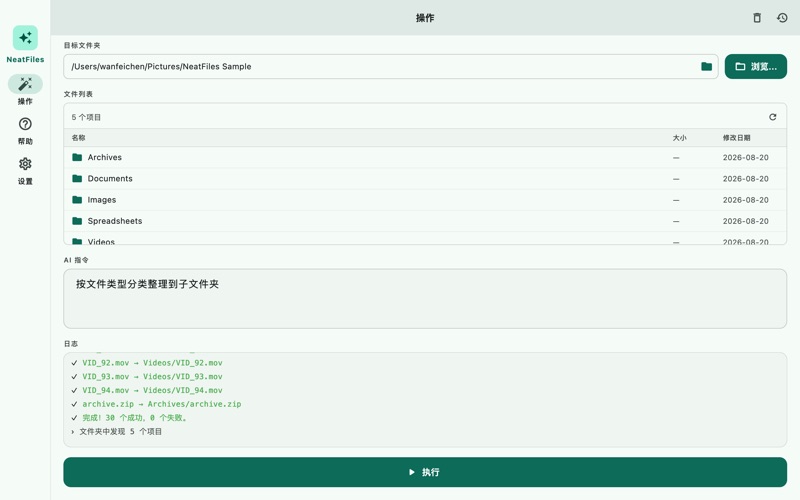
Task: Click log line 完成! 30 个成功
Action: (x=135, y=417)
